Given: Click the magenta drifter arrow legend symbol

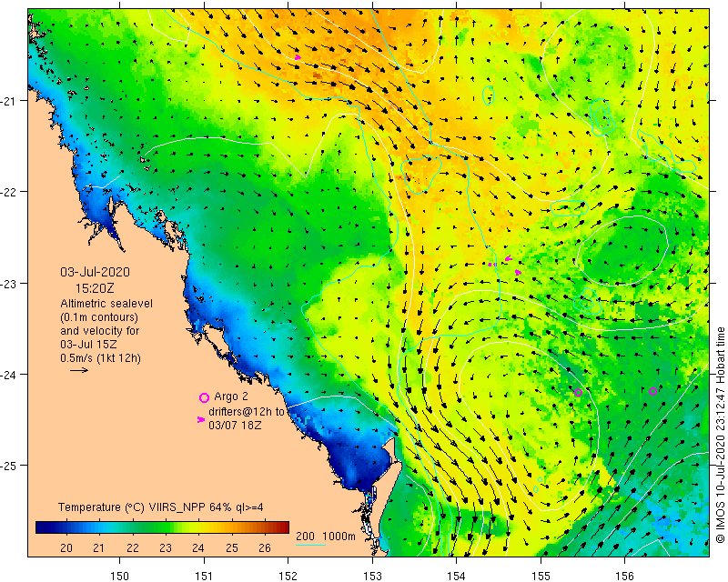Looking at the screenshot, I should 201,419.
